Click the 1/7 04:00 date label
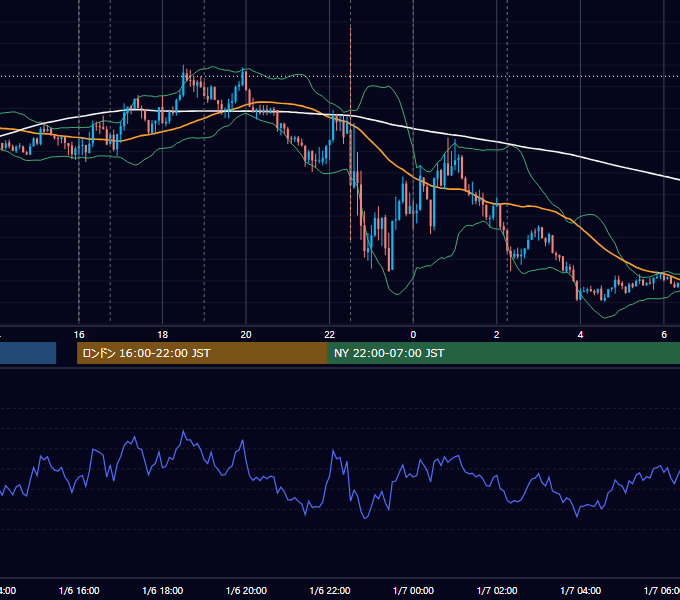The width and height of the screenshot is (680, 600). (581, 590)
